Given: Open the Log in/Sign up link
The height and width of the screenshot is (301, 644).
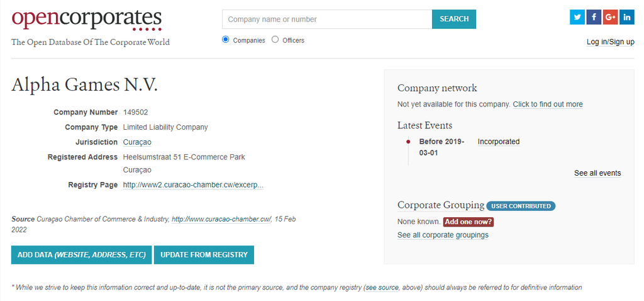Looking at the screenshot, I should 610,42.
